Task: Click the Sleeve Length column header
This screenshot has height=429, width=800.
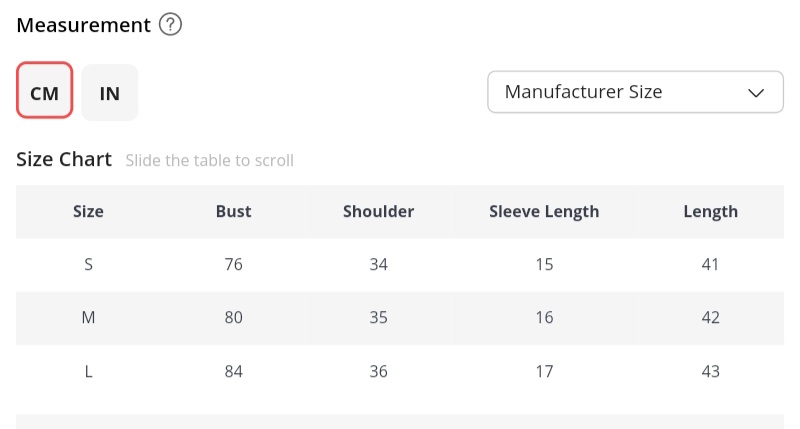Action: 544,211
